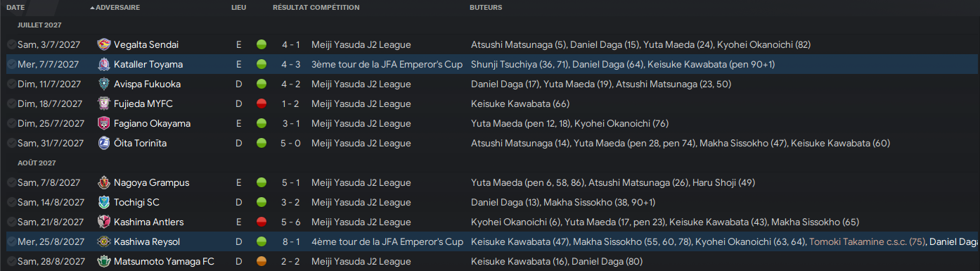The image size is (980, 271).
Task: Uncheck the ticked 25/8/2027 Kashiwa Reysol row
Action: [11, 241]
